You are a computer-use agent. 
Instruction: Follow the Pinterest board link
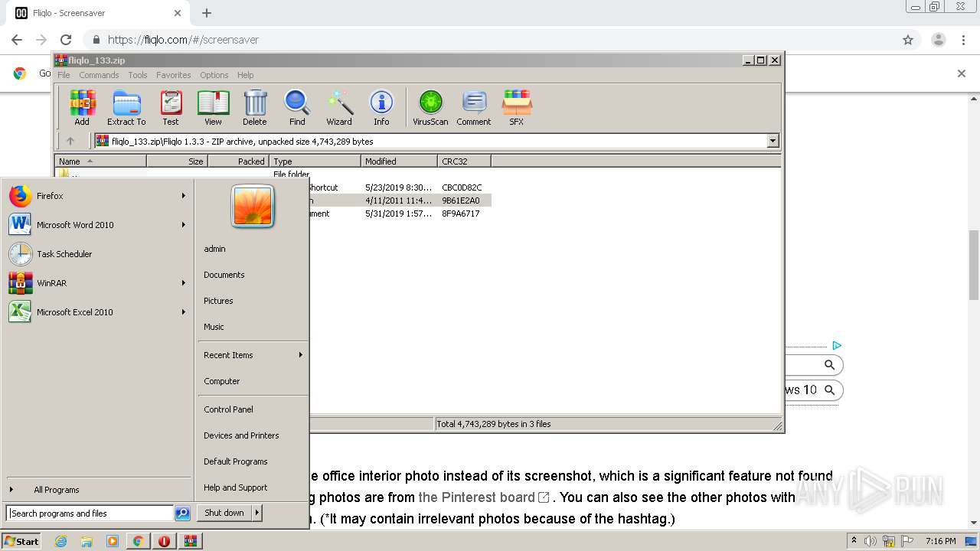[484, 497]
